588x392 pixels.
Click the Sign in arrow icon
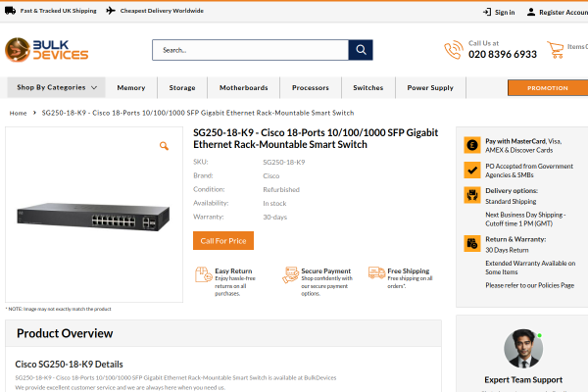pos(487,12)
